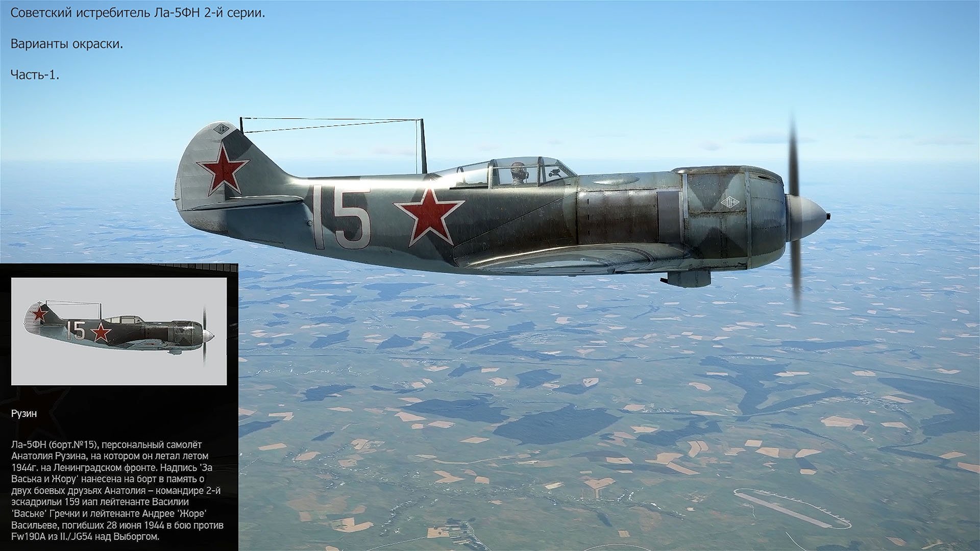Click the white number 15 on the fuselage
Screen dimensions: 980x551
[341, 218]
